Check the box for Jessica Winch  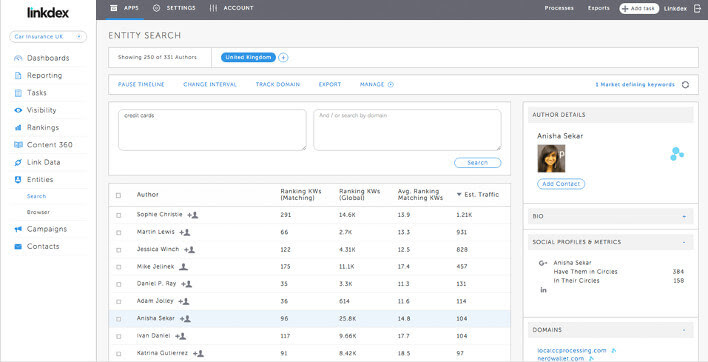(118, 250)
